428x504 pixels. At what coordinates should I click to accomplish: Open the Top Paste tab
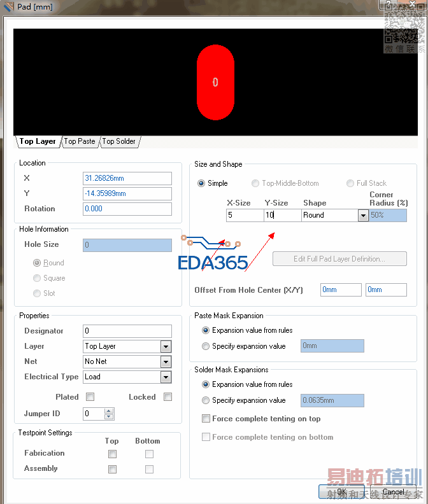coord(80,141)
